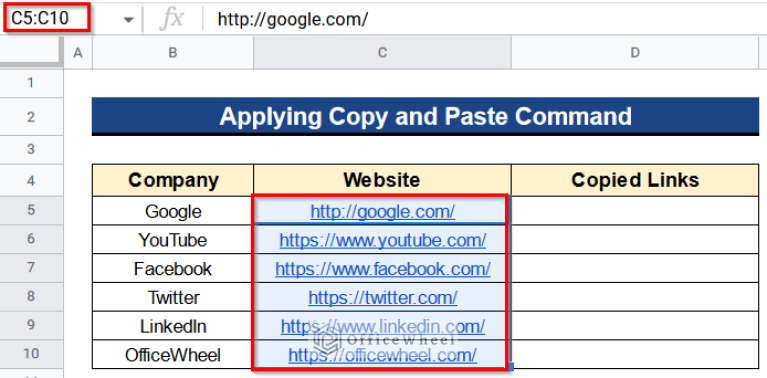Click the Name box showing C5:C10
Image resolution: width=767 pixels, height=378 pixels.
coord(47,19)
